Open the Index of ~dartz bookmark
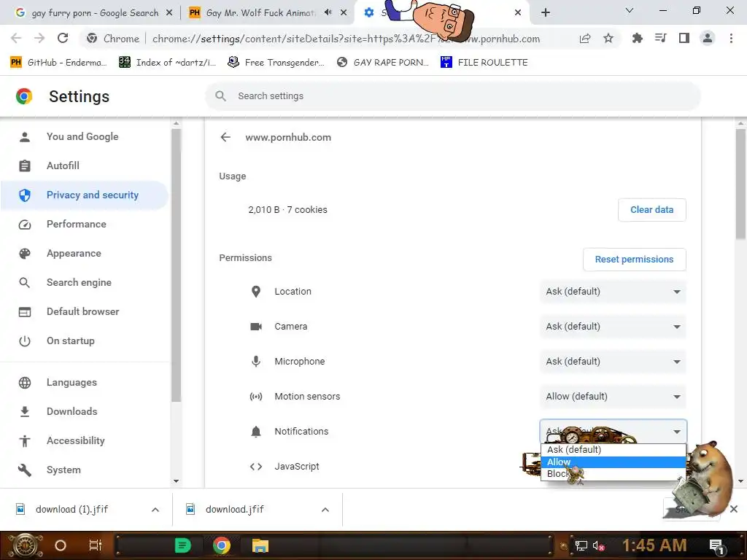This screenshot has height=560, width=747. tap(167, 63)
